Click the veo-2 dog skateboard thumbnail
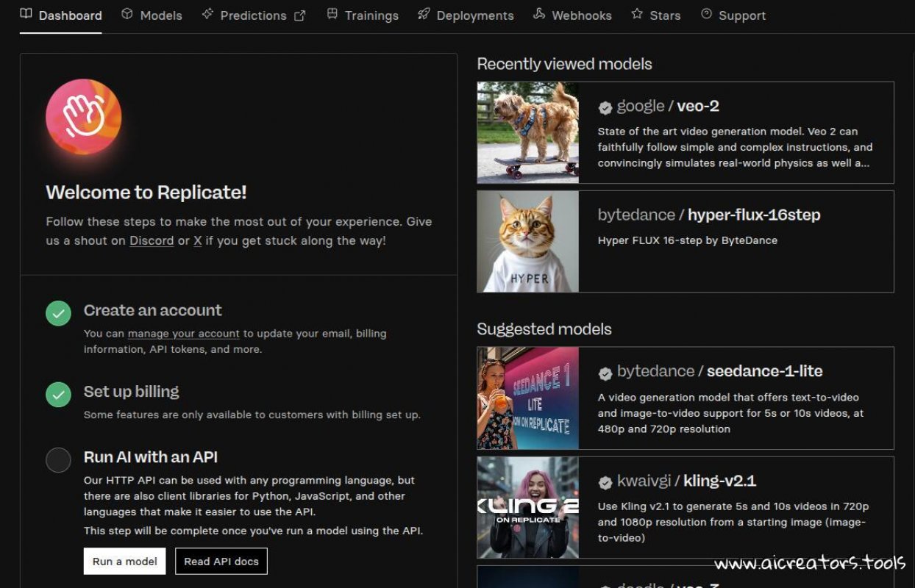 pos(527,132)
